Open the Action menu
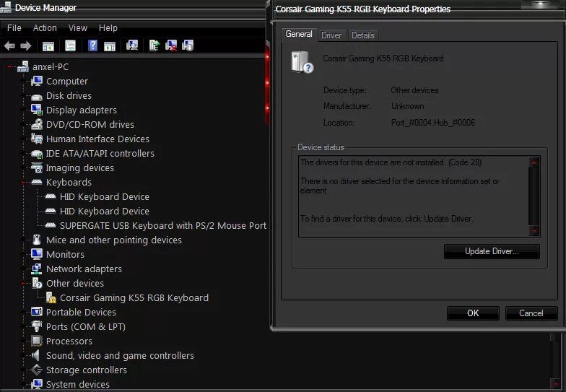 click(45, 27)
